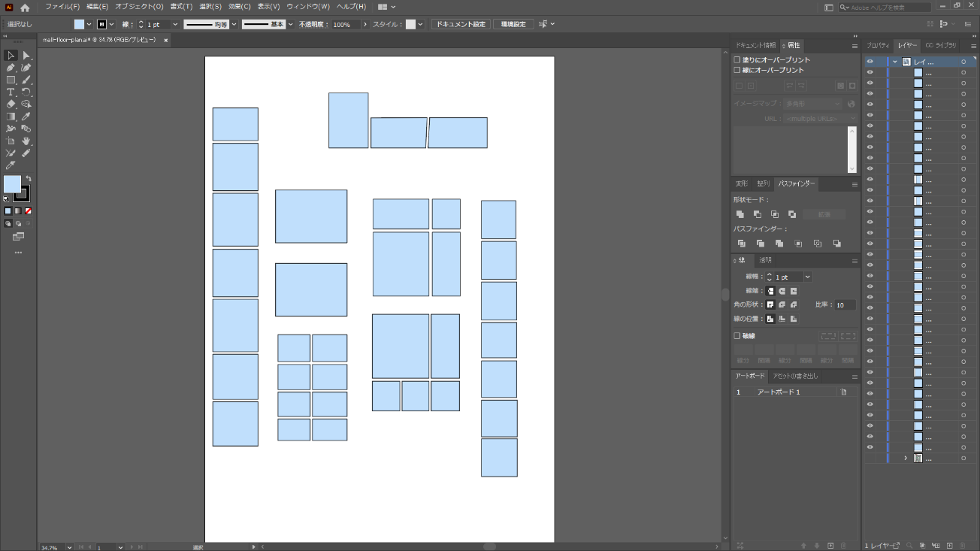Viewport: 980px width, 551px height.
Task: Open the オブジェクト(O) menu
Action: tap(139, 7)
